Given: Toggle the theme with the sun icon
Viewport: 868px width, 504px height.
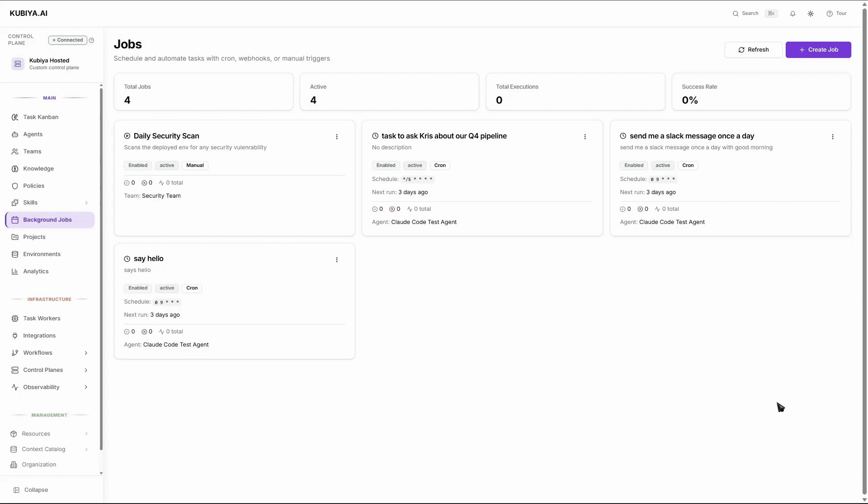Looking at the screenshot, I should point(811,13).
